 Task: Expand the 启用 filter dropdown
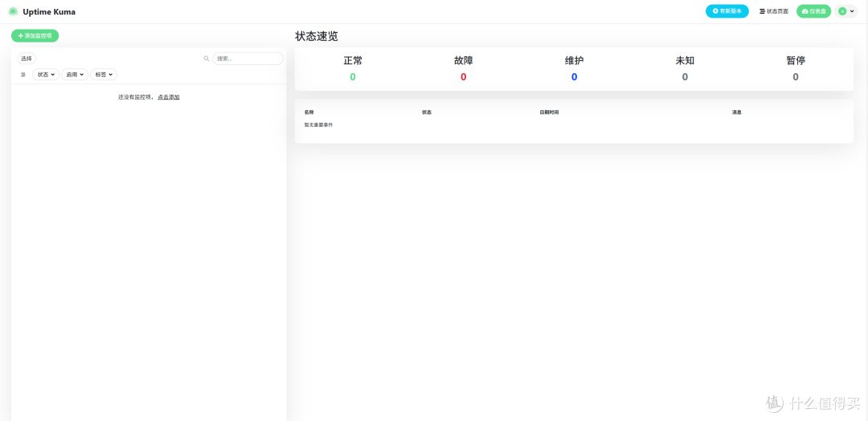74,75
